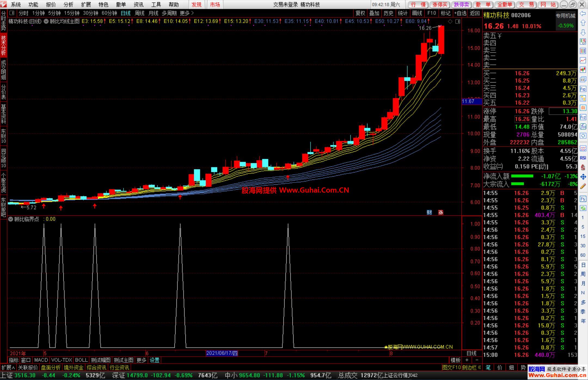Select the pencil drawing tool icon
The image size is (588, 380).
click(583, 186)
